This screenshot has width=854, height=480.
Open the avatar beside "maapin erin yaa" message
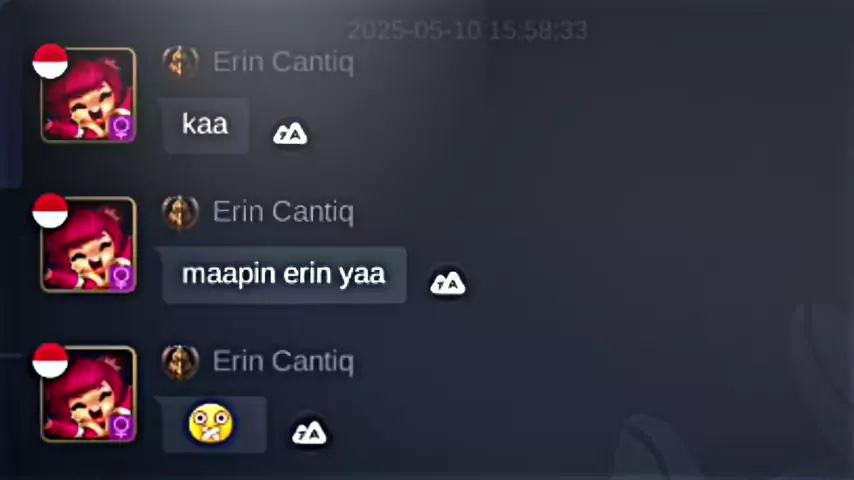(x=89, y=245)
